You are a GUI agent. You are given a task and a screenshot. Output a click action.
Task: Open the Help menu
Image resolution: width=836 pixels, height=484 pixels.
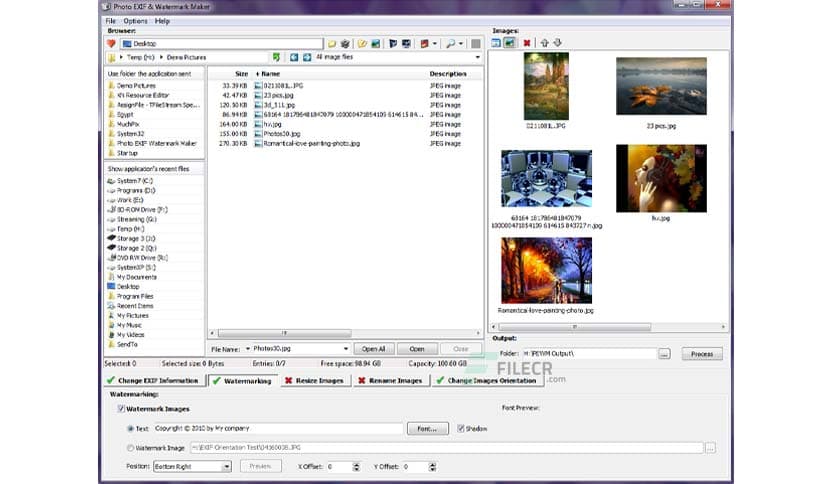point(162,21)
